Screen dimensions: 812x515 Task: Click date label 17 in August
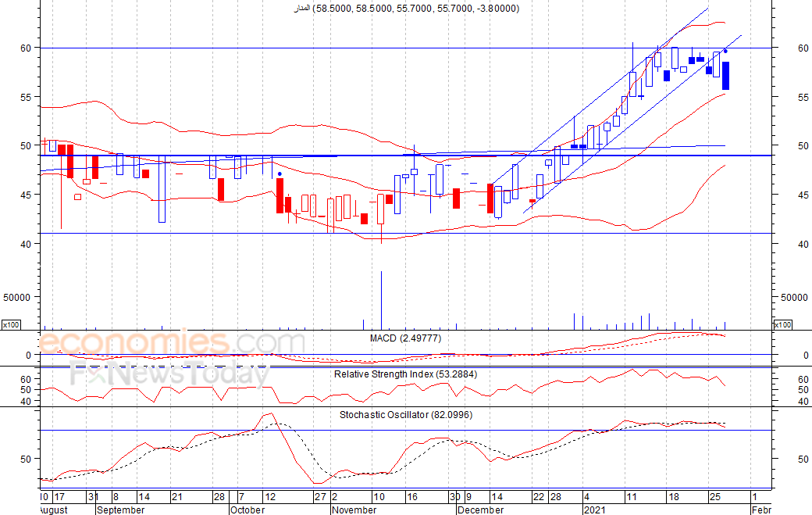[x=59, y=497]
